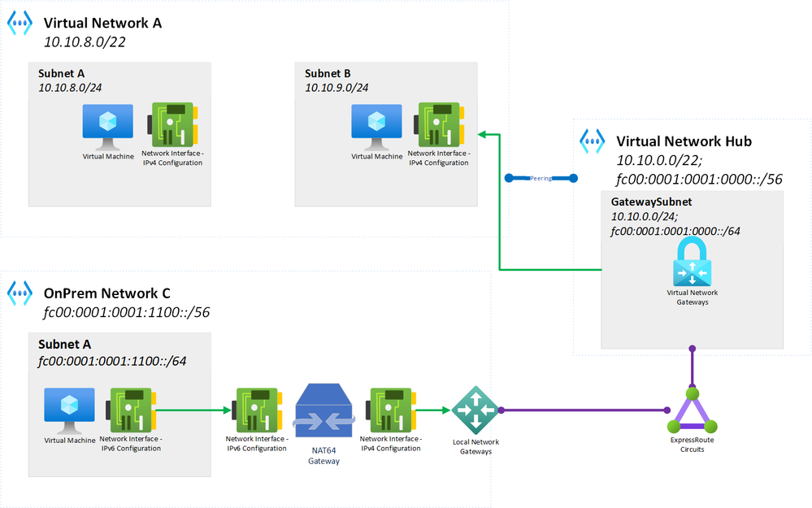This screenshot has height=508, width=812.
Task: Select the Local Network Gateways icon
Action: click(x=475, y=410)
